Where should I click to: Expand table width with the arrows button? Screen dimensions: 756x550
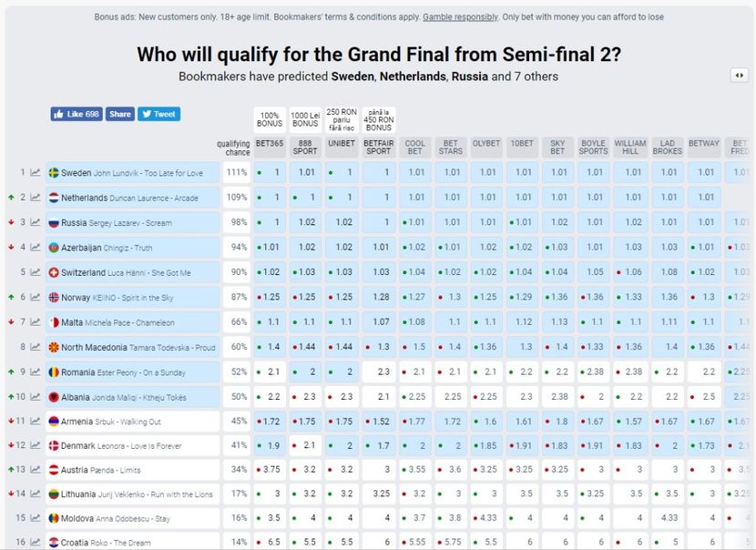[x=740, y=76]
